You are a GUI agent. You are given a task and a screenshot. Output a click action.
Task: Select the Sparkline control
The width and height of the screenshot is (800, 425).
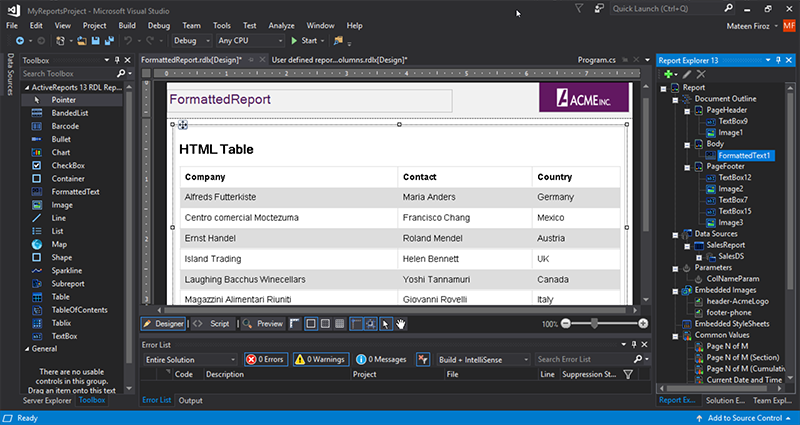pyautogui.click(x=66, y=271)
